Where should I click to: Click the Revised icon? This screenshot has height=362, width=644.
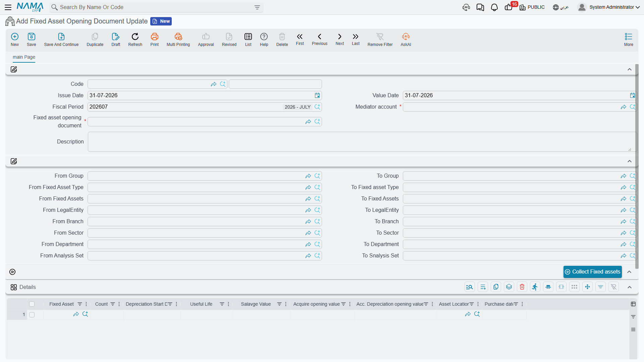tap(229, 39)
